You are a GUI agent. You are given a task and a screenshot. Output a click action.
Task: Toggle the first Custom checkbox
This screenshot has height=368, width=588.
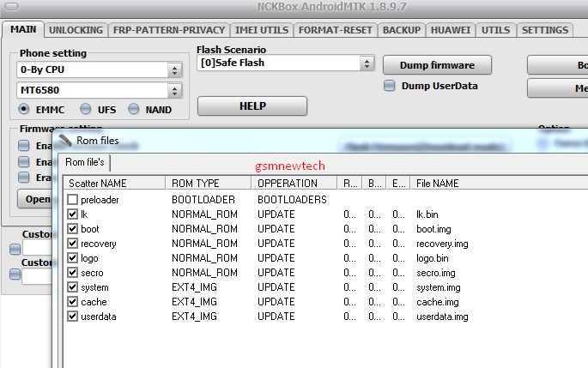pos(15,249)
